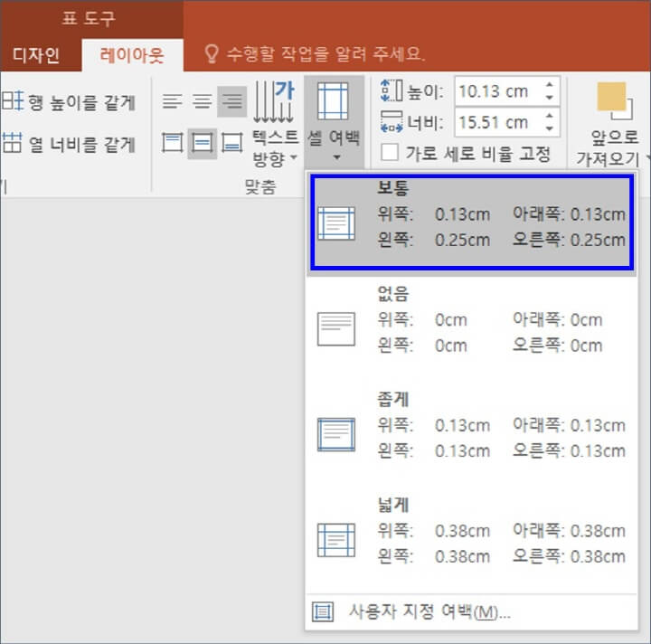The width and height of the screenshot is (651, 644).
Task: Choose the 없음 cell margin option
Action: [x=472, y=328]
